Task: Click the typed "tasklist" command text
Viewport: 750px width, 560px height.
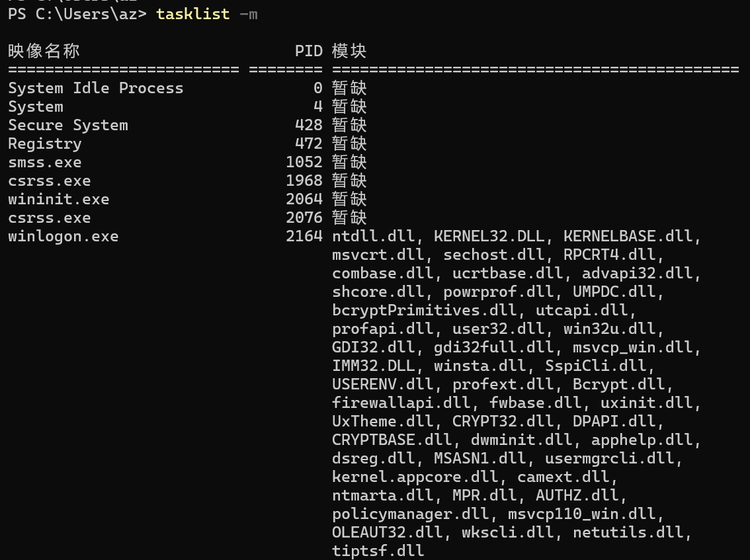Action: tap(192, 14)
